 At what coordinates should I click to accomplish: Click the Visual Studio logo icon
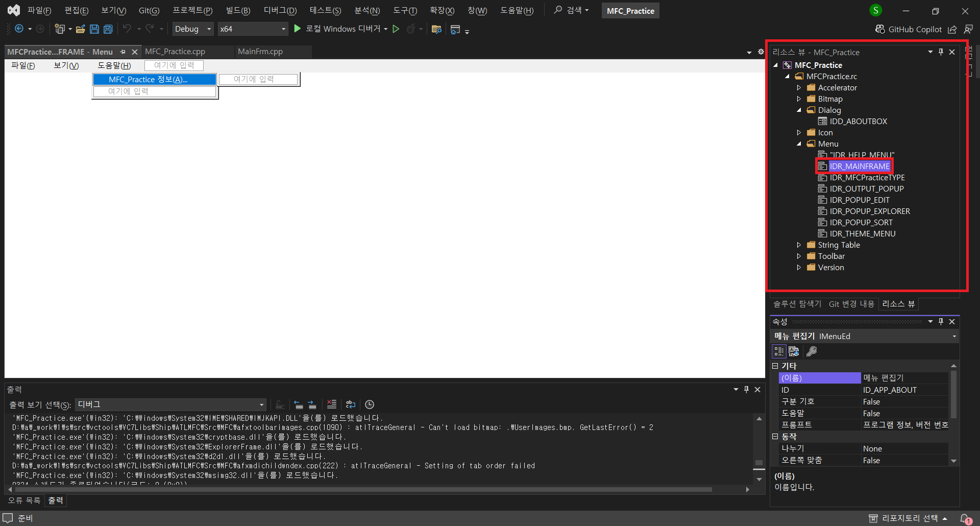tap(14, 10)
